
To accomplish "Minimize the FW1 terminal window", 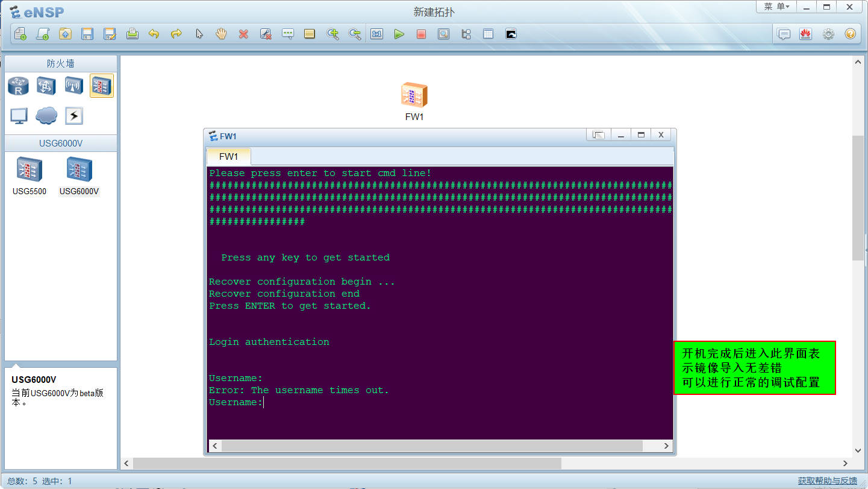I will pyautogui.click(x=620, y=135).
